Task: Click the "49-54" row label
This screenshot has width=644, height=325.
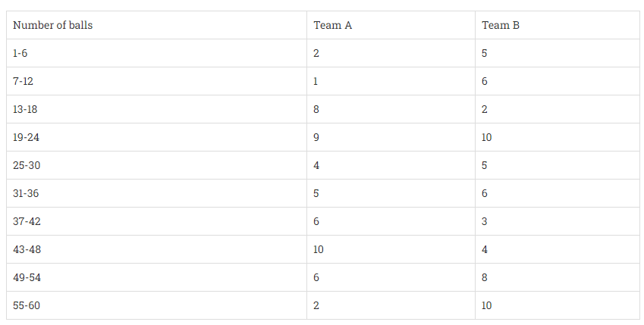Action: click(26, 277)
